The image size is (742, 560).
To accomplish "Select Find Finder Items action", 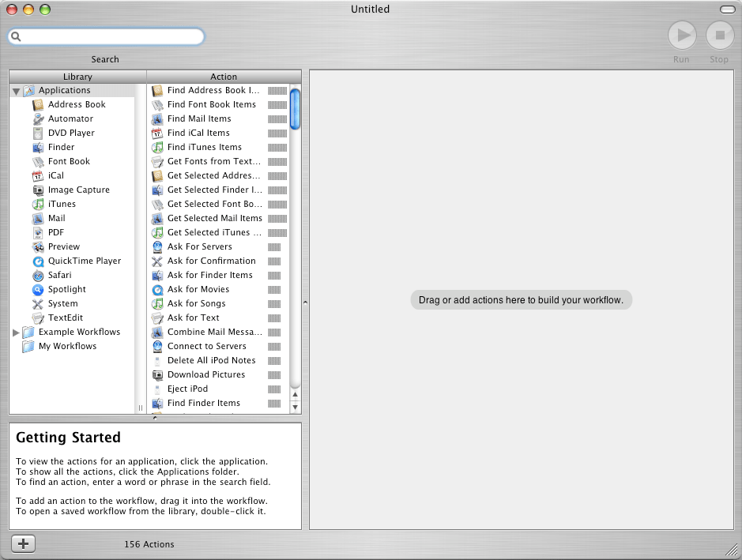I will coord(219,403).
